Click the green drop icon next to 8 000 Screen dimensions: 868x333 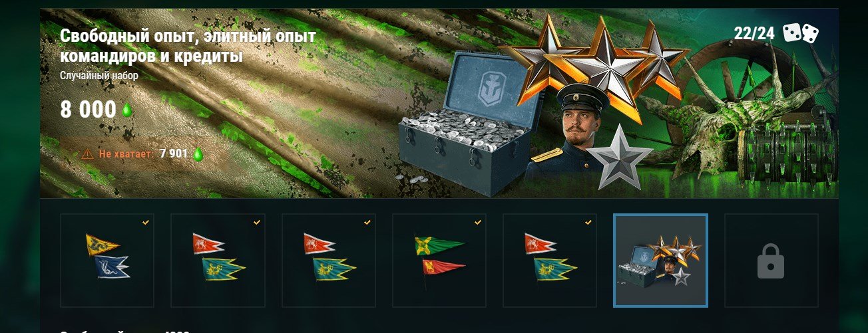click(x=126, y=110)
